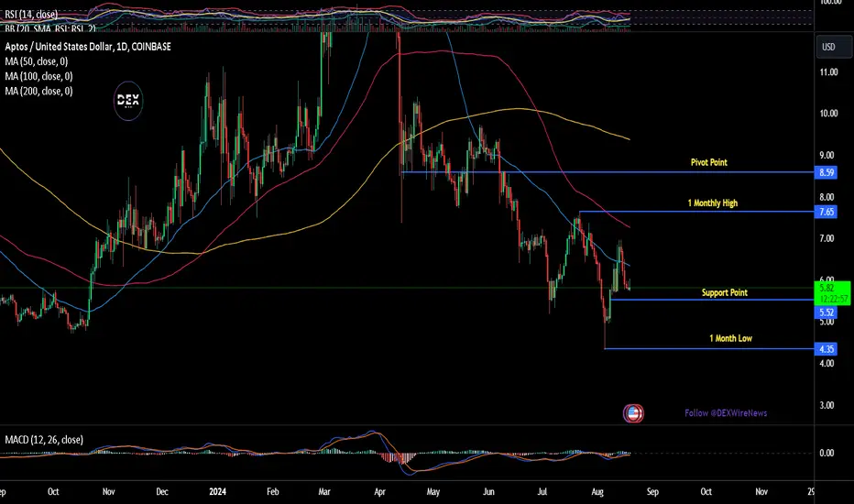854x504 pixels.
Task: Click the 3.00 price axis label
Action: tap(827, 405)
